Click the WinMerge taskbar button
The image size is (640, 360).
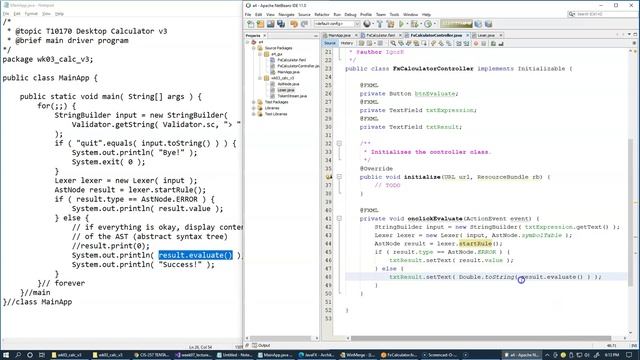[x=358, y=355]
